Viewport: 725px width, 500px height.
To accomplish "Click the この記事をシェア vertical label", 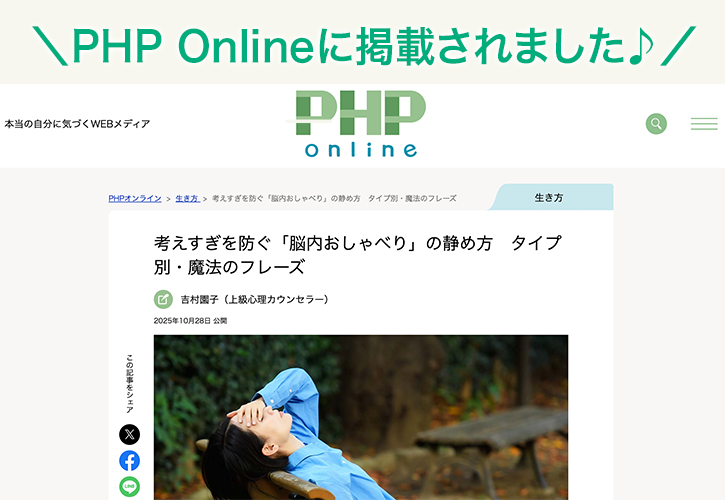I will coord(130,384).
